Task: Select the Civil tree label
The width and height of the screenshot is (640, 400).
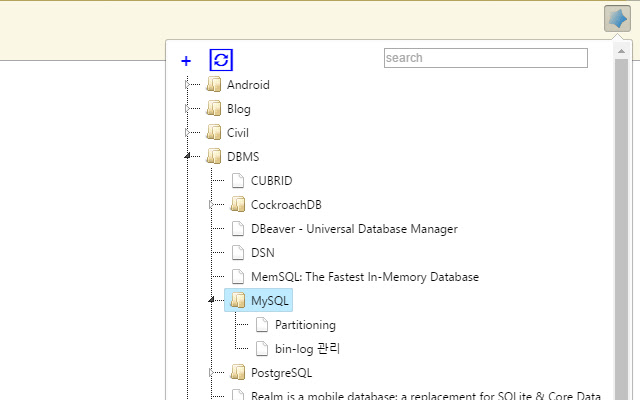Action: click(238, 133)
